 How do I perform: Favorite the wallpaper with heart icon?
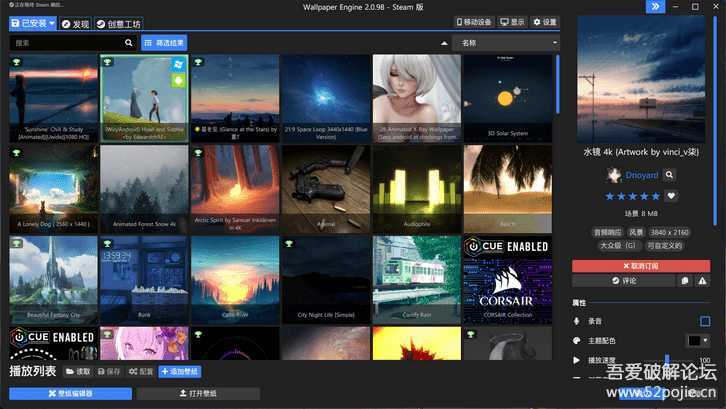pos(671,196)
